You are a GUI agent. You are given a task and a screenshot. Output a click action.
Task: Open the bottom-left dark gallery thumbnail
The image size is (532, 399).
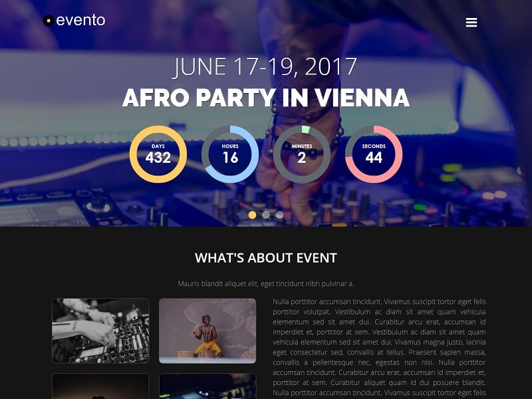click(100, 386)
